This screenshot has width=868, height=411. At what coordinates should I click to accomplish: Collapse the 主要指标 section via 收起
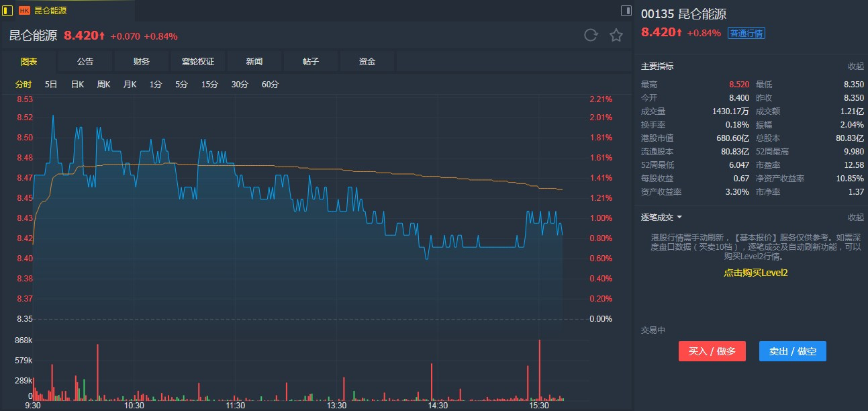click(x=856, y=66)
